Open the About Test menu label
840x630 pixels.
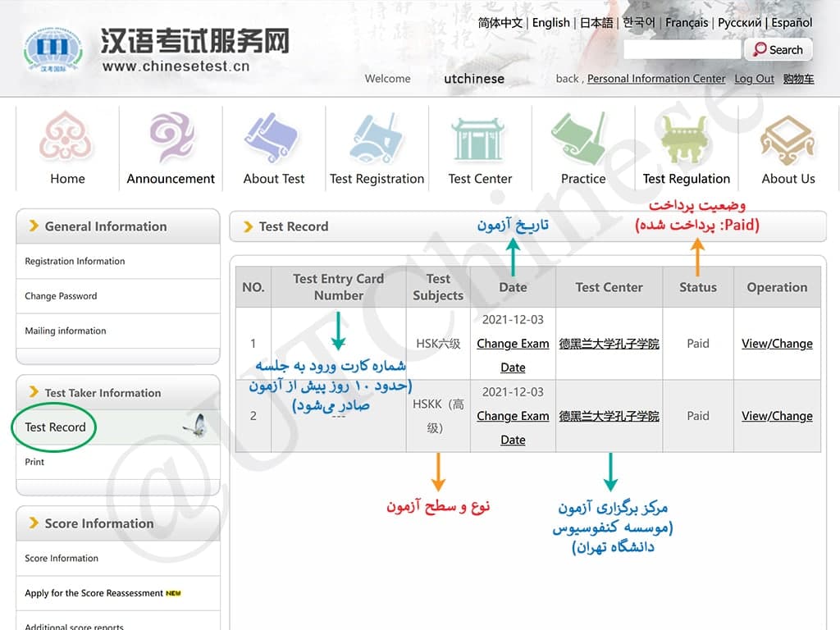[274, 178]
